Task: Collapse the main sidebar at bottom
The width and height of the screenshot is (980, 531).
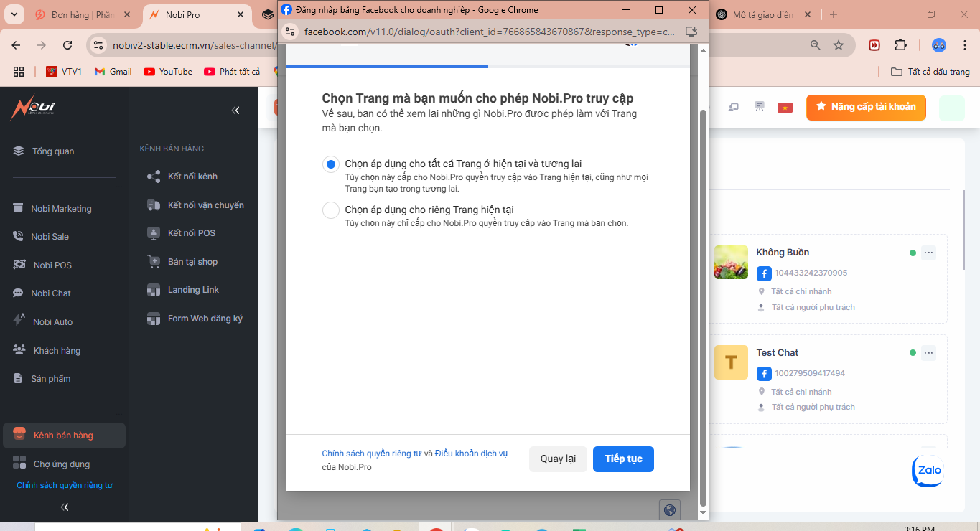Action: [x=65, y=507]
